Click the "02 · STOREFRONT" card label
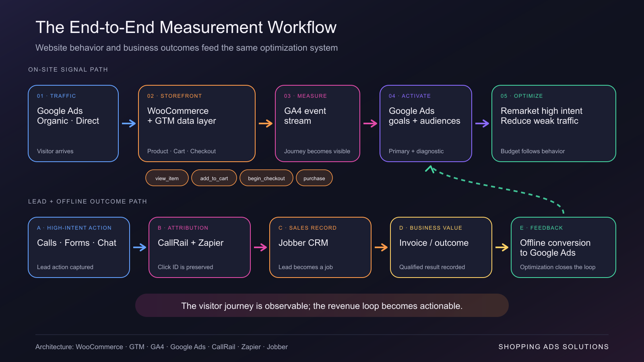 175,96
